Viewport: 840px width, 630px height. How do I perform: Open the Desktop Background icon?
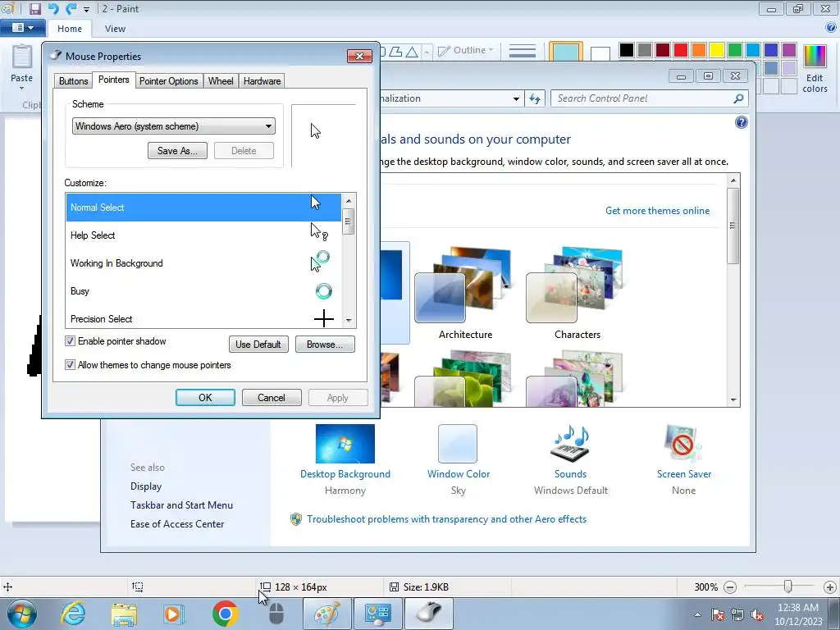coord(345,444)
